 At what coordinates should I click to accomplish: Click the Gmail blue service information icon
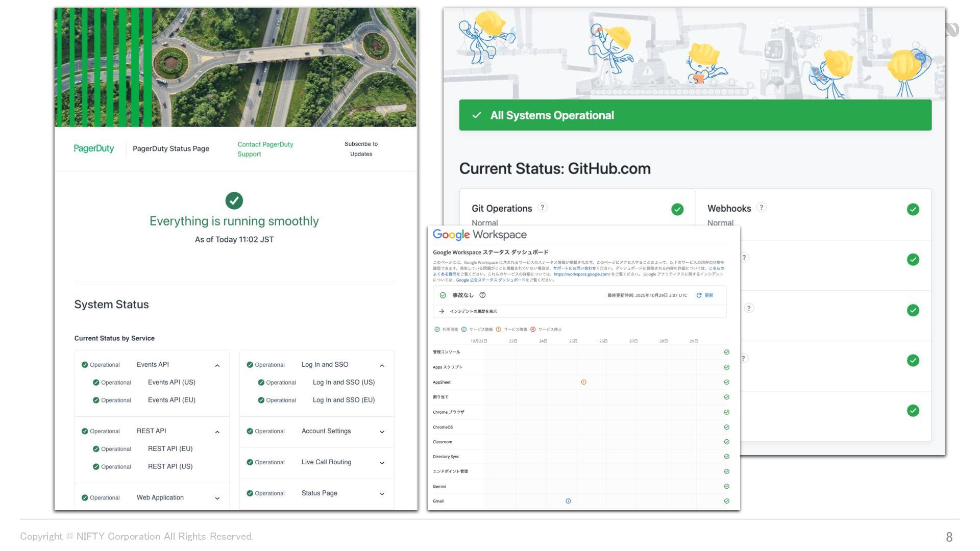pyautogui.click(x=568, y=501)
